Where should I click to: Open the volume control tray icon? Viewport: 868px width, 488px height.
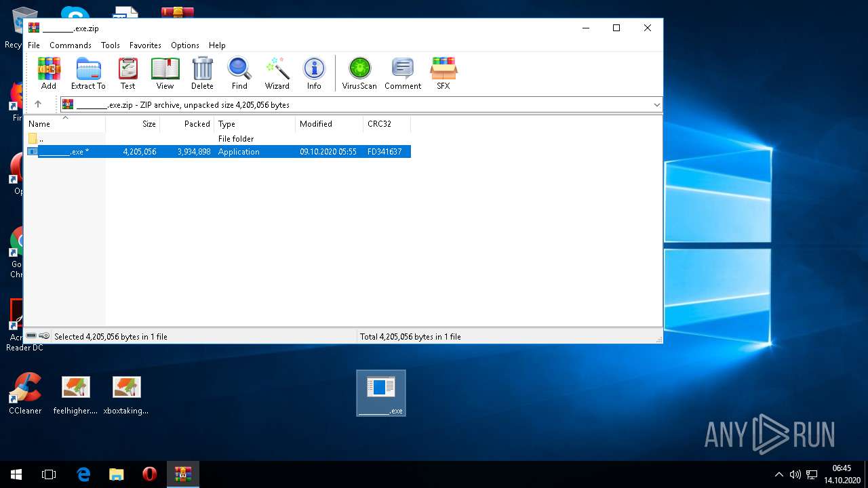tap(795, 474)
